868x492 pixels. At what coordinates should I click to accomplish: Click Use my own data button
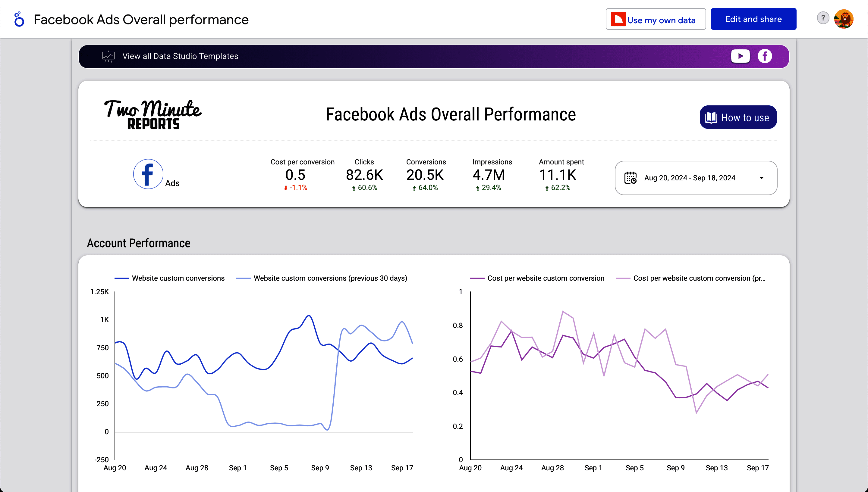point(655,20)
